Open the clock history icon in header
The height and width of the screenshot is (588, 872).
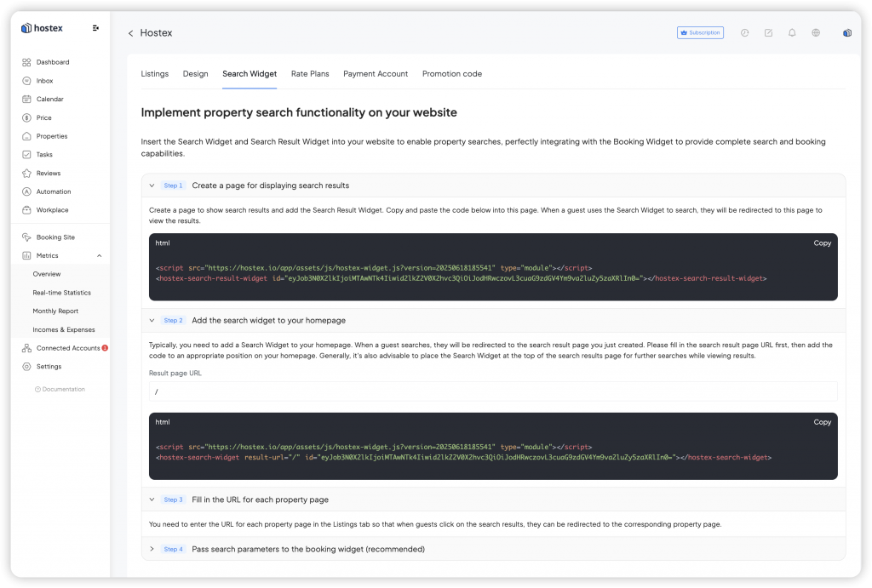coord(744,33)
